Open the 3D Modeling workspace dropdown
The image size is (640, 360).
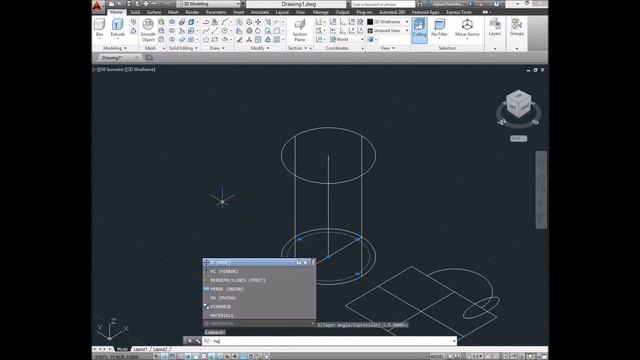point(209,4)
